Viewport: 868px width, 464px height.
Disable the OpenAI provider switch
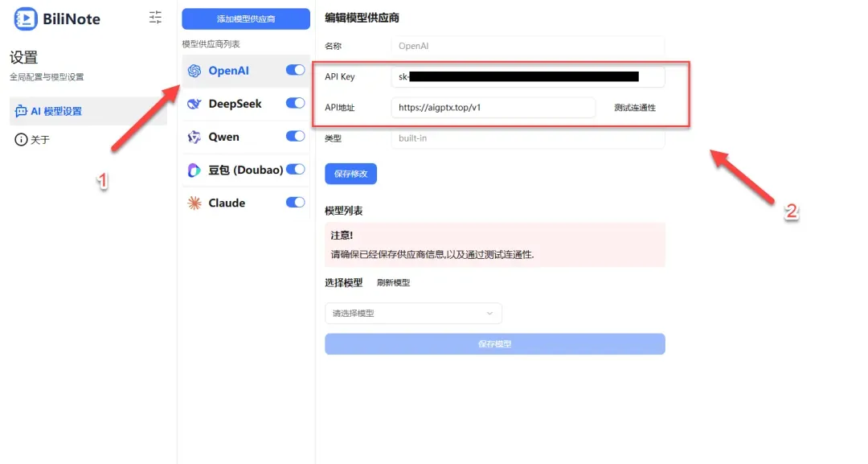296,70
